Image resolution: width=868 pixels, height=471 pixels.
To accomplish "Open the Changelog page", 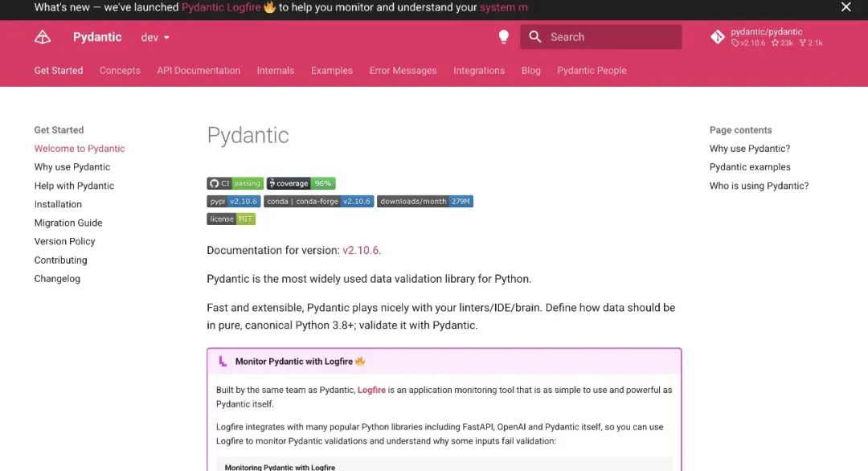I will tap(57, 278).
